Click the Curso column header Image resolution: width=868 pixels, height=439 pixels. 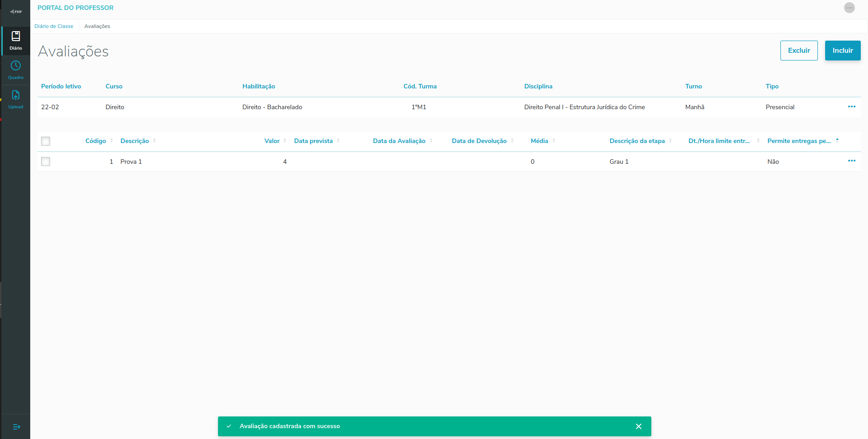[x=114, y=86]
